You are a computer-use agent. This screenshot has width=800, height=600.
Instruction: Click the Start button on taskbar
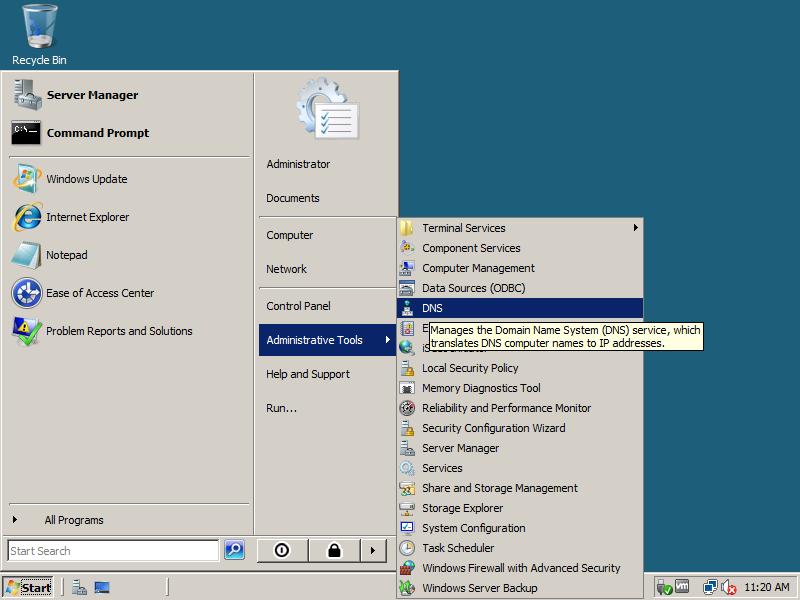pyautogui.click(x=28, y=588)
